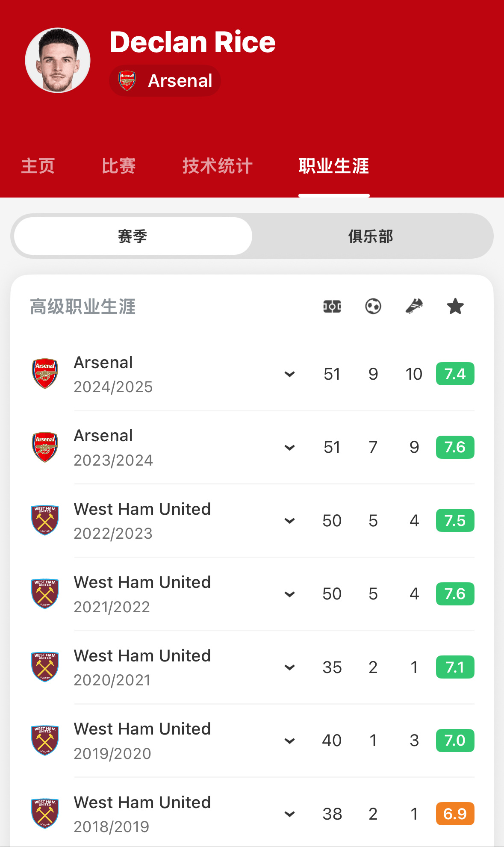View Declan Rice's profile photo
This screenshot has height=847, width=504.
click(x=58, y=60)
